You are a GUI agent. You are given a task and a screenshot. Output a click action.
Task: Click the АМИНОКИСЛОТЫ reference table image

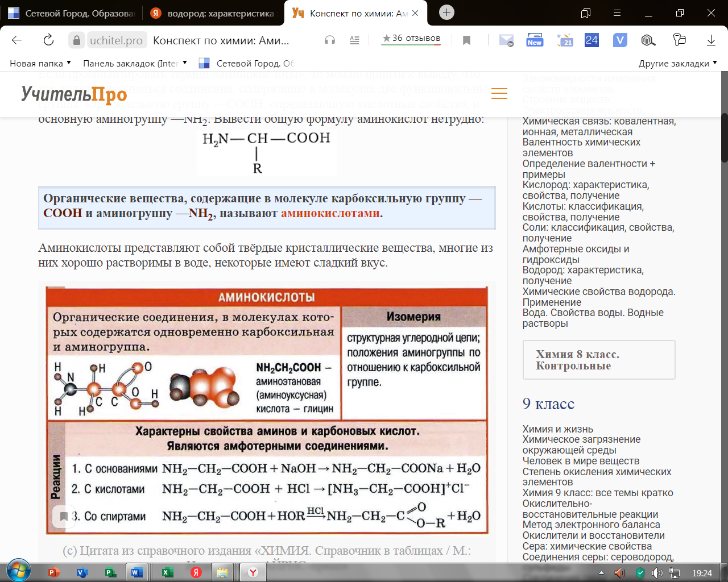pos(267,410)
